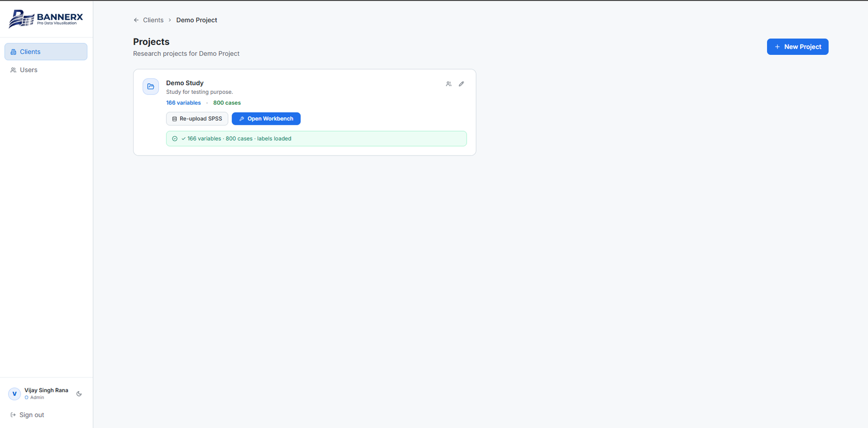The image size is (868, 428).
Task: Create a New Project
Action: pos(797,47)
